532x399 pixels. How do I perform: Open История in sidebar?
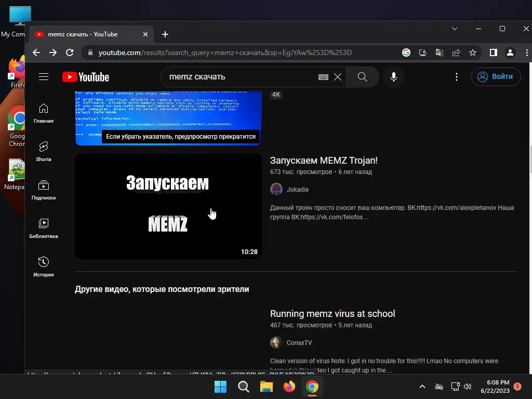click(44, 267)
